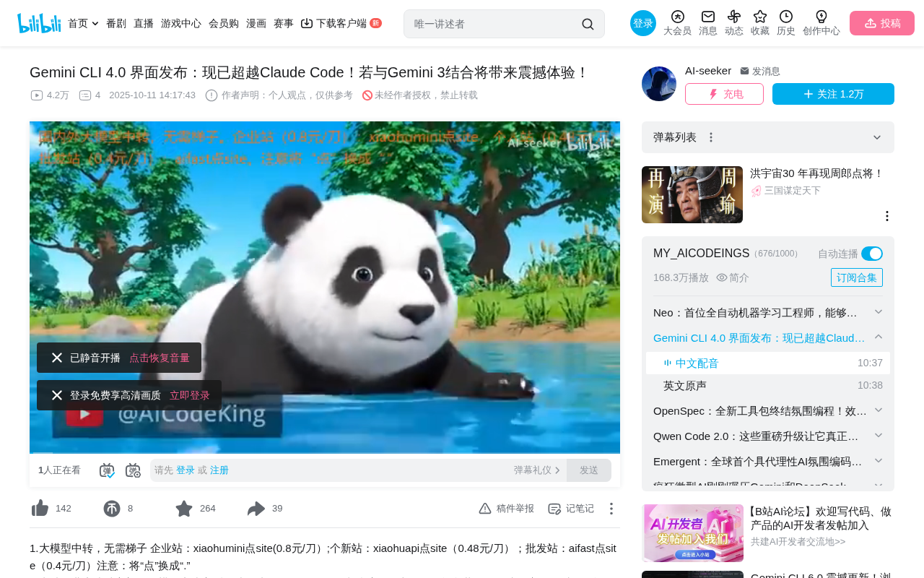
Task: Open the 赛事 menu item
Action: 284,24
